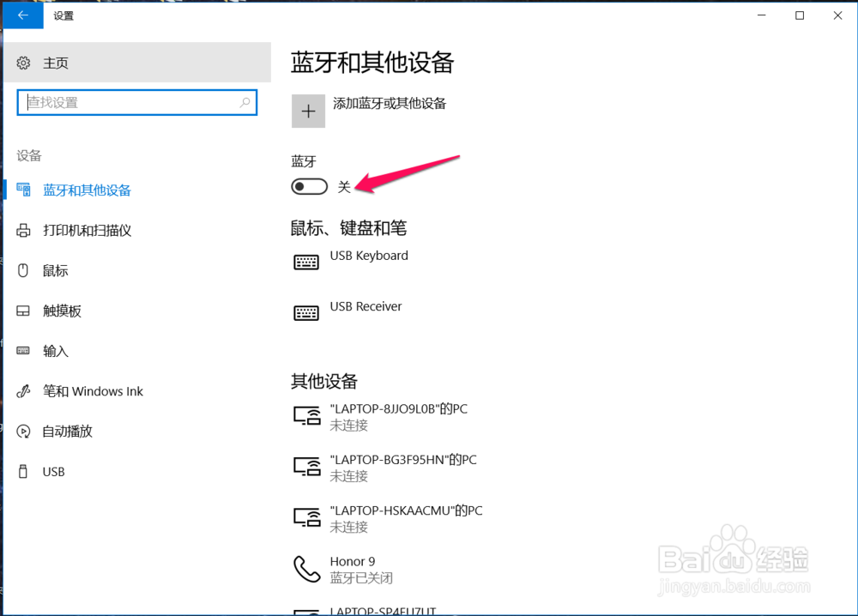The image size is (858, 616).
Task: Focus the 查找设置 search box
Action: point(136,102)
